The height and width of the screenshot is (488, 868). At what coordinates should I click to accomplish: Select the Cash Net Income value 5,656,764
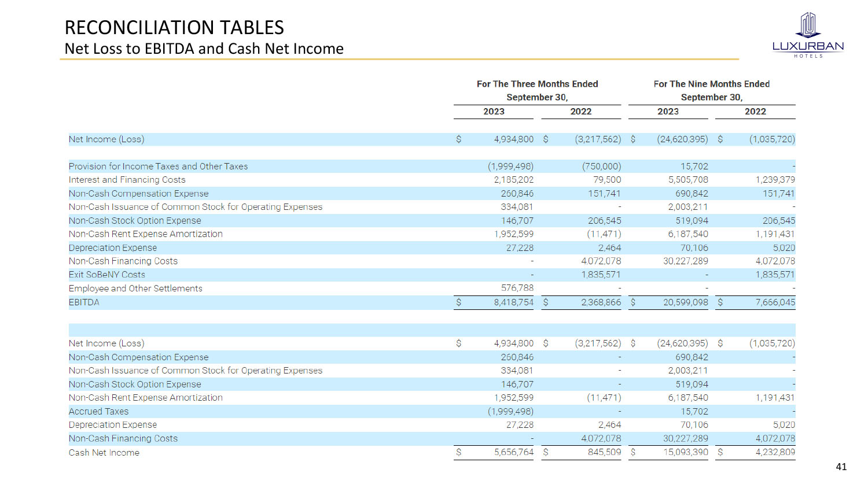click(513, 452)
